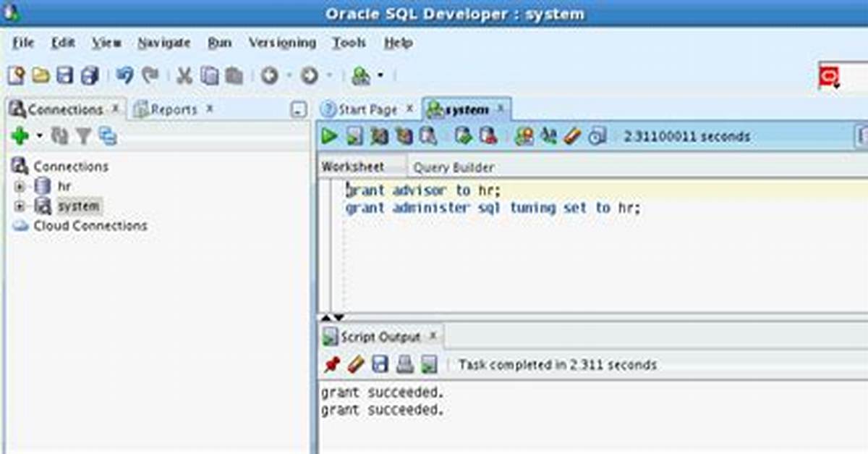The height and width of the screenshot is (454, 868).
Task: Click the SQL Tuning Advisor icon
Action: coord(428,136)
